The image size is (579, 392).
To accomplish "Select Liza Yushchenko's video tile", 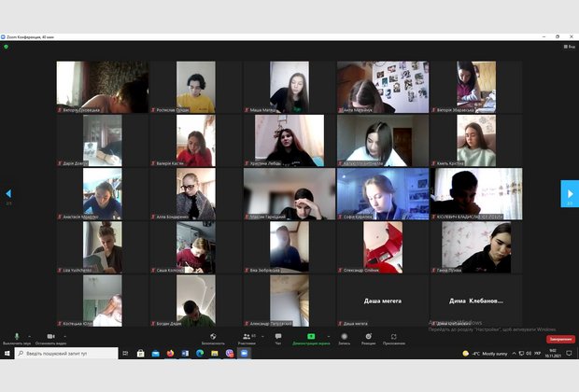I will (x=103, y=247).
